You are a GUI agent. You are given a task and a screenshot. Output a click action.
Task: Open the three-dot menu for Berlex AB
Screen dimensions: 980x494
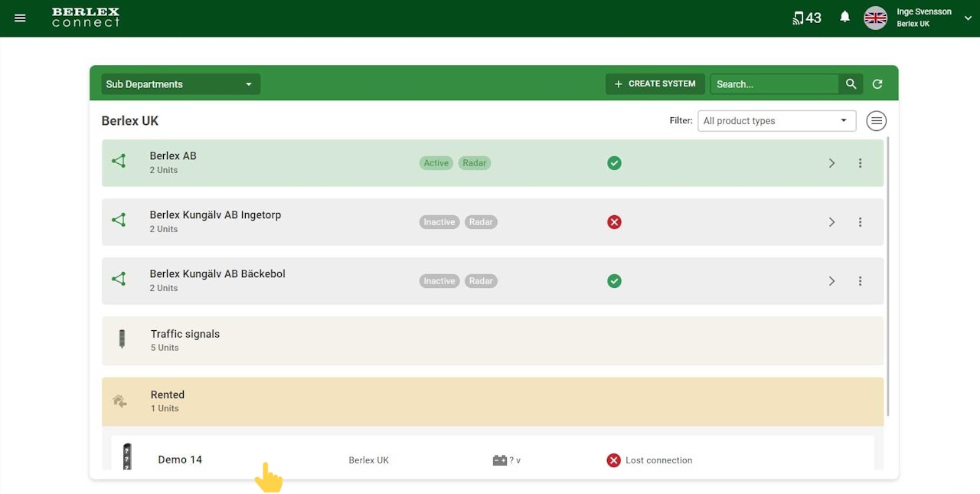860,163
